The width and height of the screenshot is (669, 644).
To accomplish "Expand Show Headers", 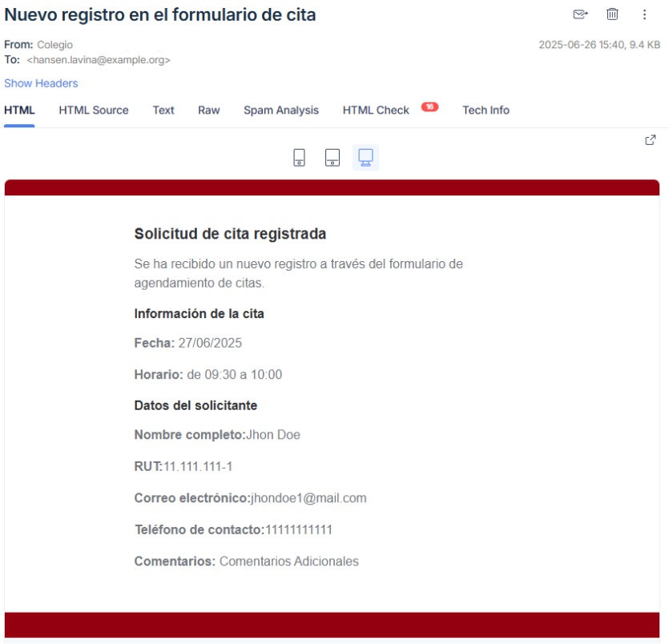I will pyautogui.click(x=41, y=83).
